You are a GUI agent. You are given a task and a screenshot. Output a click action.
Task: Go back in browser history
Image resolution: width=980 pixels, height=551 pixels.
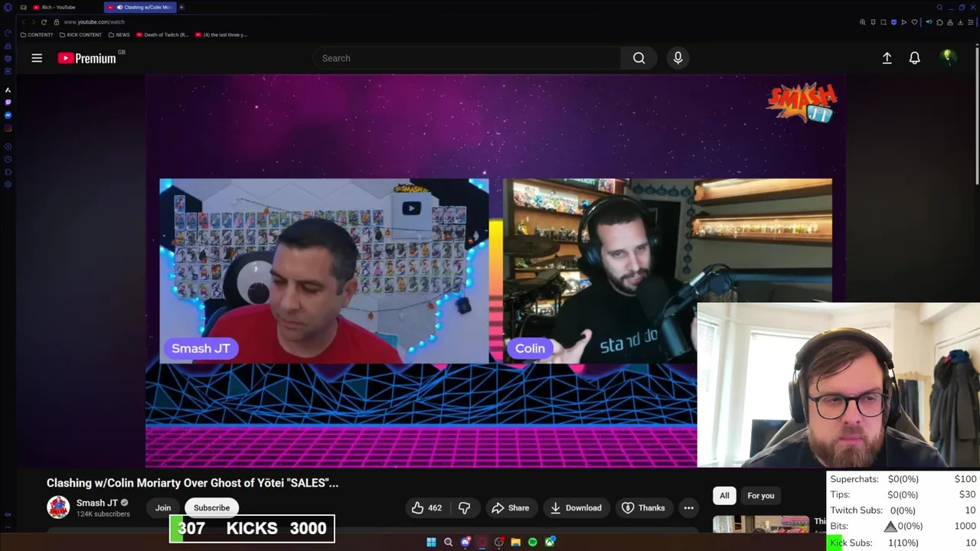click(x=23, y=22)
